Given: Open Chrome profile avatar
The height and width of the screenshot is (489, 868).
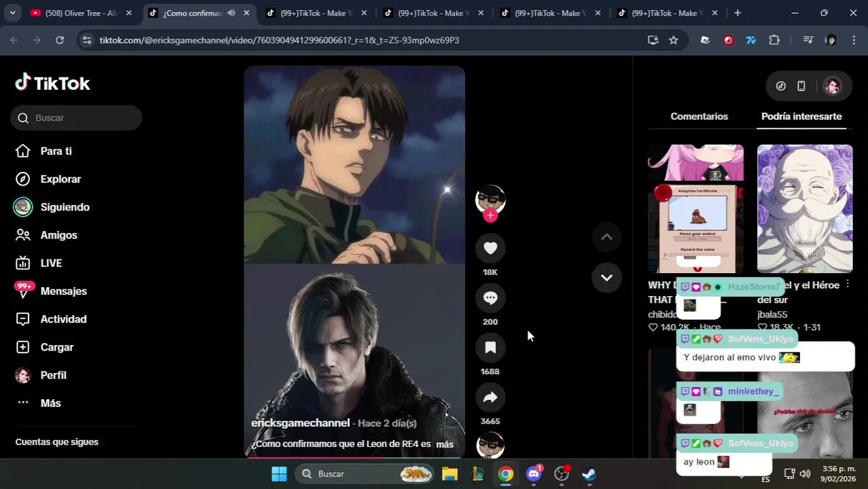Looking at the screenshot, I should tap(831, 40).
